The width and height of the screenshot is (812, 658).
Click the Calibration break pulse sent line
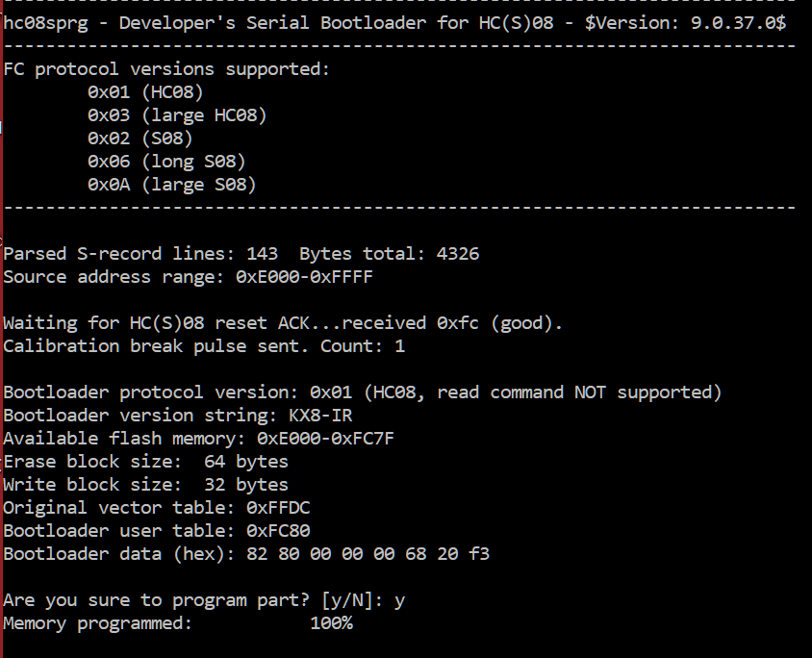[204, 346]
